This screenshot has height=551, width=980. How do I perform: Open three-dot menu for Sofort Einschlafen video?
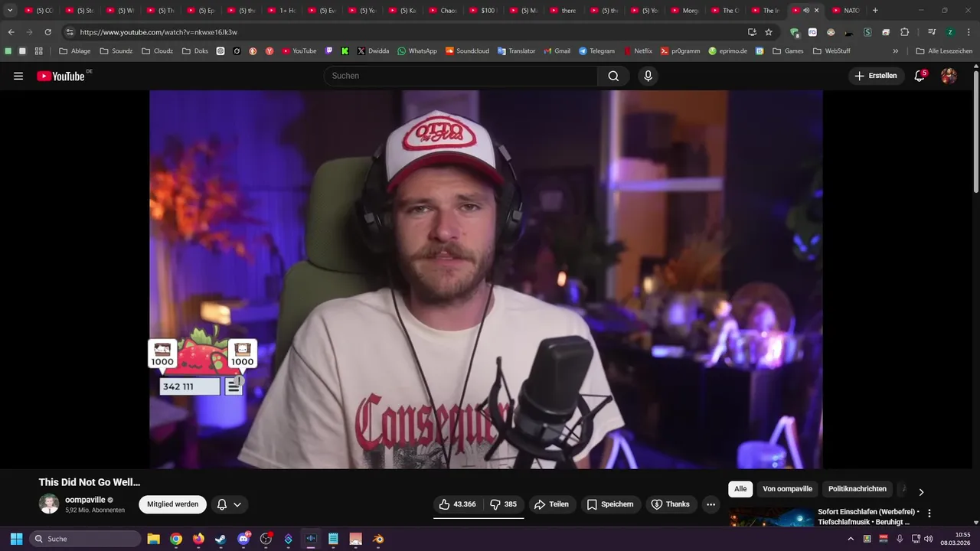click(929, 514)
